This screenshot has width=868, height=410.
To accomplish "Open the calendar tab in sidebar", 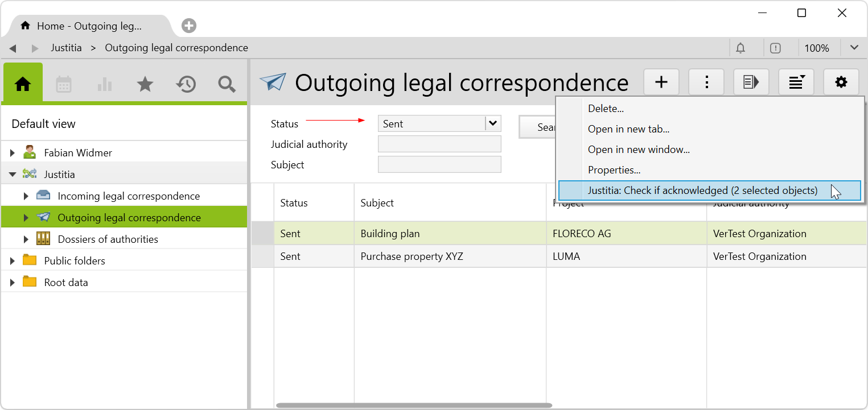I will 64,84.
